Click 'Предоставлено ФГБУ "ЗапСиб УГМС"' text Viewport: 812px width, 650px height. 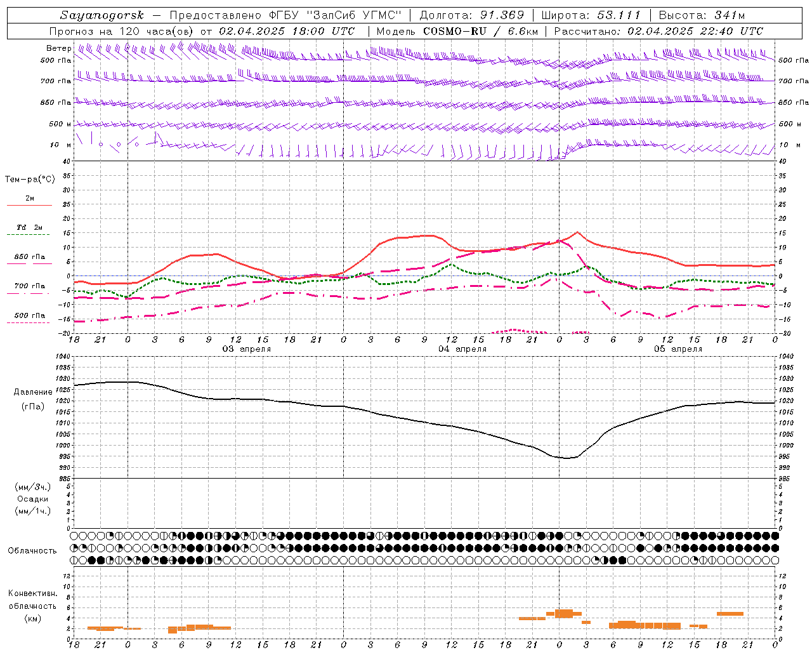coord(286,15)
